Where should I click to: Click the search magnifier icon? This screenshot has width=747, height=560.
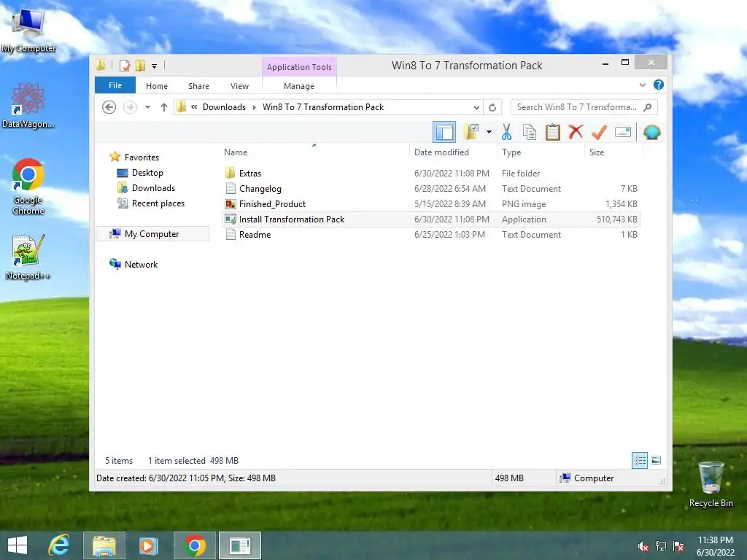click(x=647, y=107)
